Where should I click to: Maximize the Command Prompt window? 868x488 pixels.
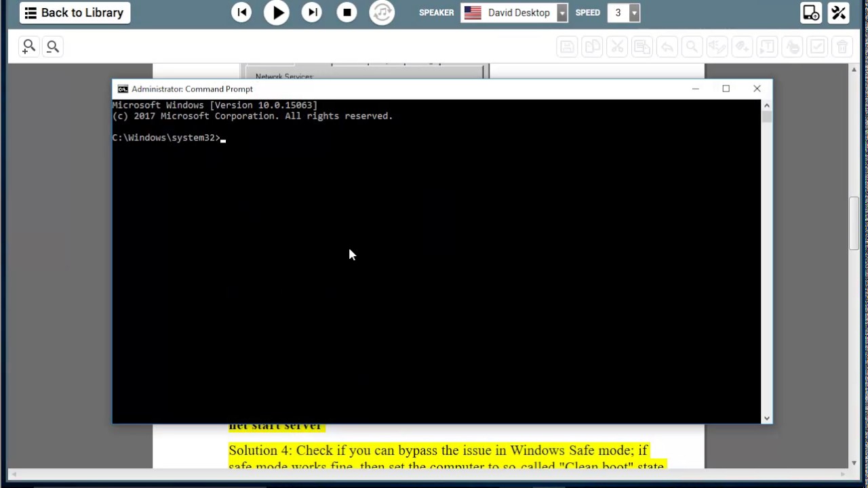click(726, 89)
